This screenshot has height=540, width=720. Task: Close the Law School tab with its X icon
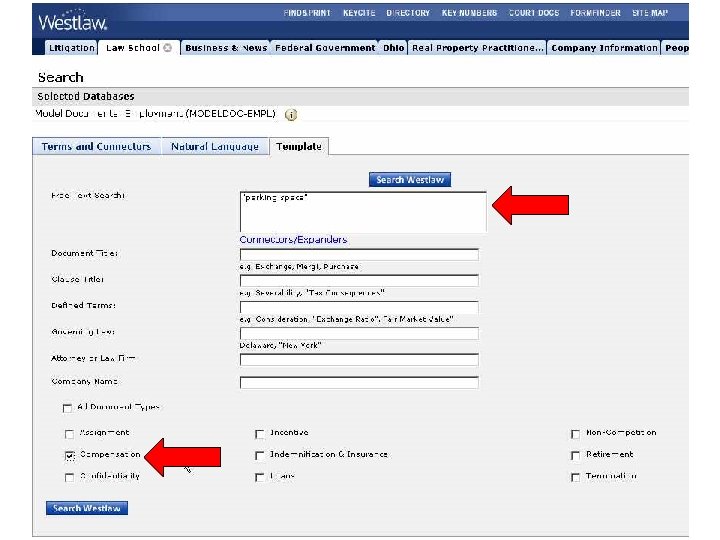click(168, 48)
